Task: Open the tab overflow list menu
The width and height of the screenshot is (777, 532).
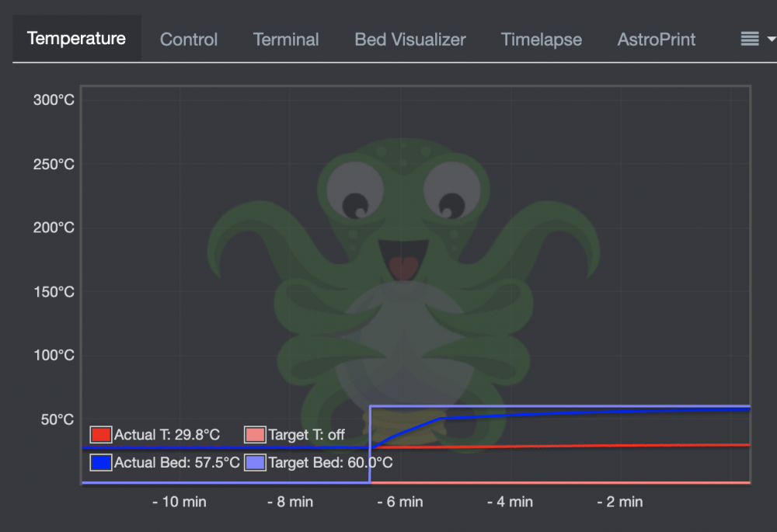Action: 757,39
